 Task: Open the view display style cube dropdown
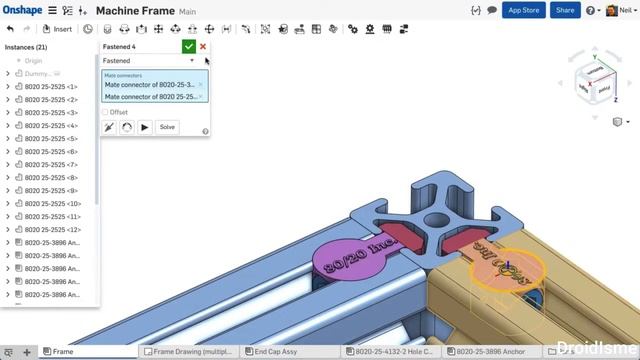[621, 122]
